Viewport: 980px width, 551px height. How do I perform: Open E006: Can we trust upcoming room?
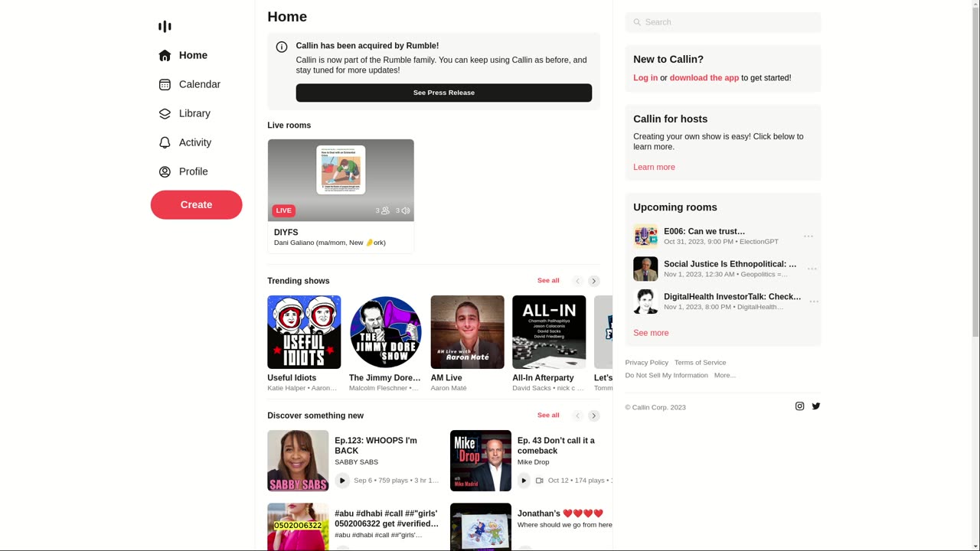[704, 231]
